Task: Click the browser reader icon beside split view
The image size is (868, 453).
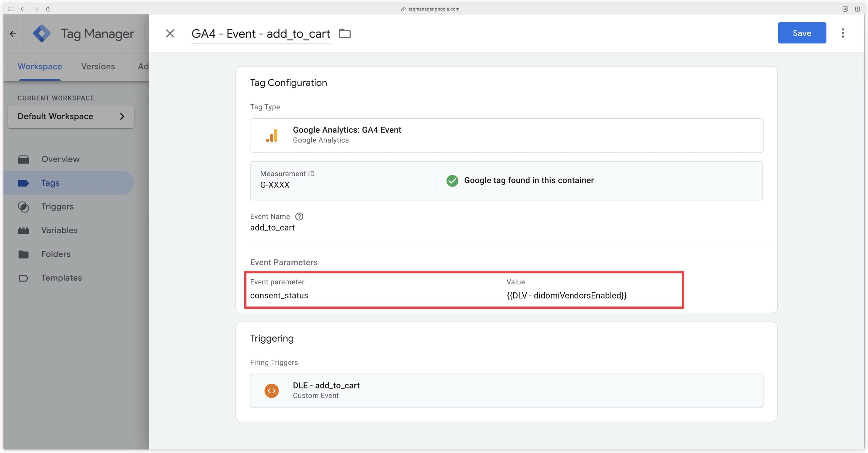Action: pos(845,9)
